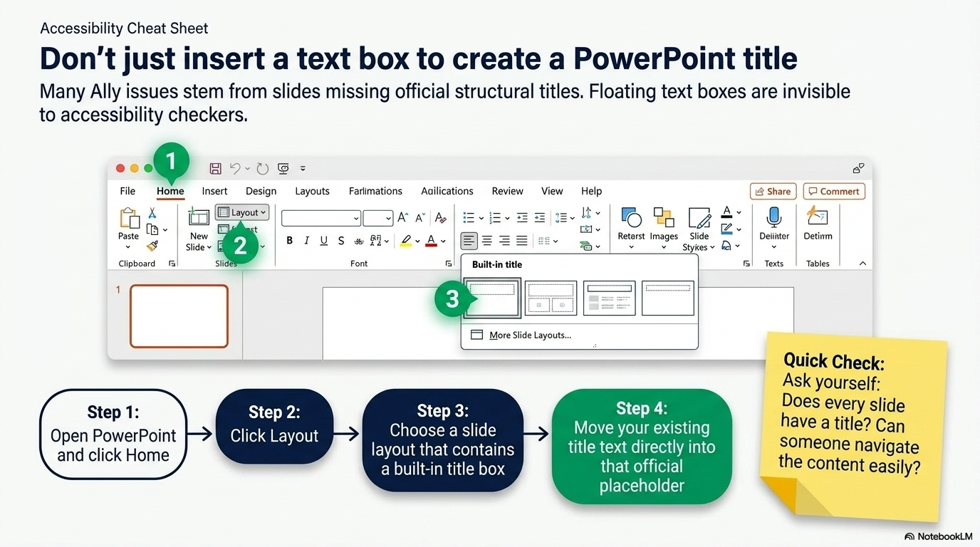Toggle Align Right paragraph alignment
980x547 pixels.
point(504,241)
